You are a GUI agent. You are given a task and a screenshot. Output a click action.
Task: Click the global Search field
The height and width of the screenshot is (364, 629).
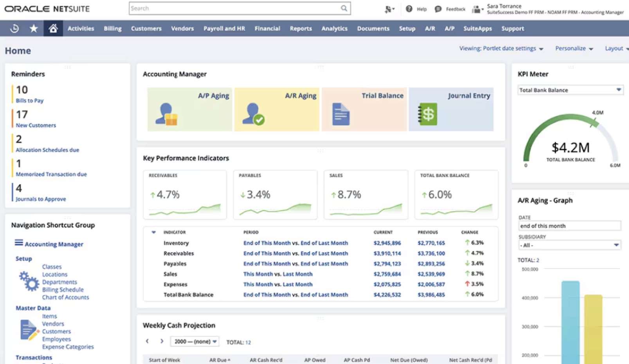240,8
